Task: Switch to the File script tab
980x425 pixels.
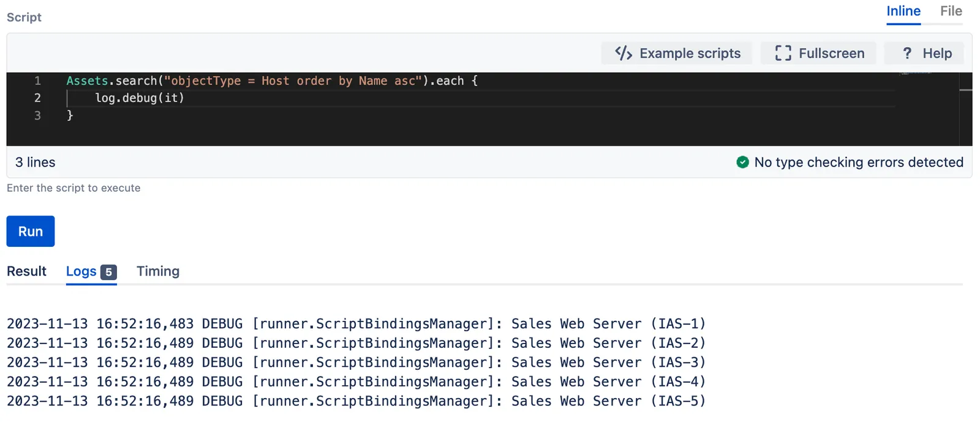Action: coord(951,11)
